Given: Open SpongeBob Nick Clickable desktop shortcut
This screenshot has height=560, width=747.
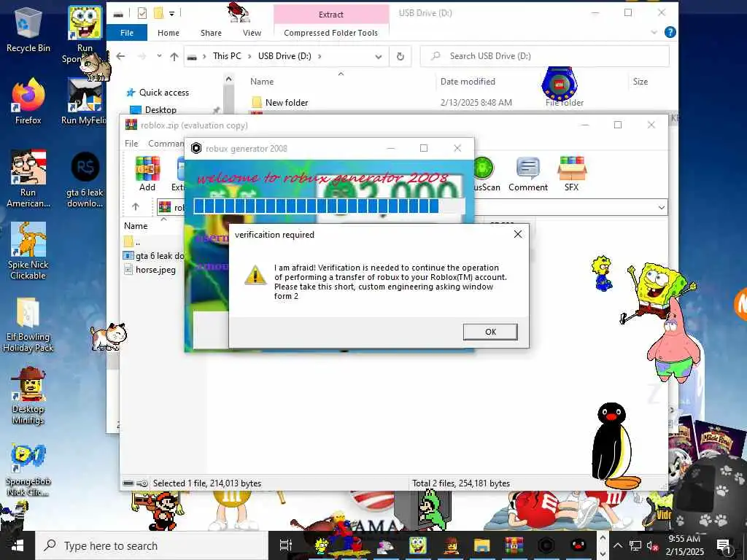Looking at the screenshot, I should 28,470.
